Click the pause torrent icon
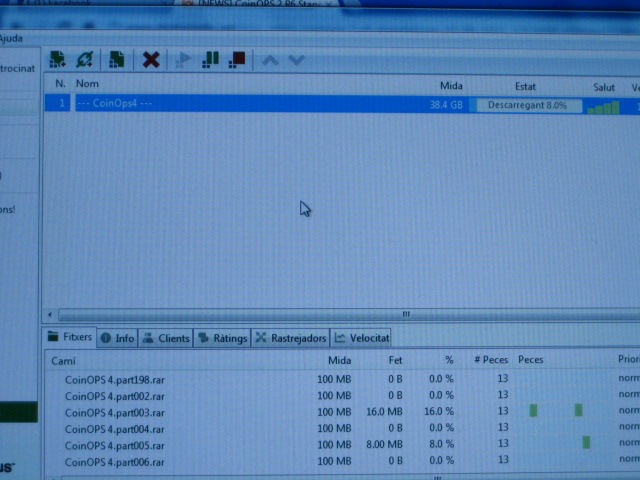This screenshot has width=640, height=480. click(211, 60)
